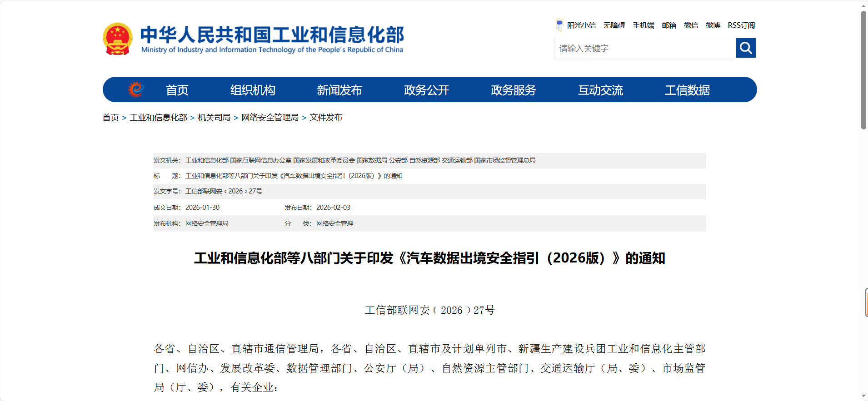This screenshot has height=401, width=868.
Task: Click the floating widget at right edge
Action: tap(866, 302)
